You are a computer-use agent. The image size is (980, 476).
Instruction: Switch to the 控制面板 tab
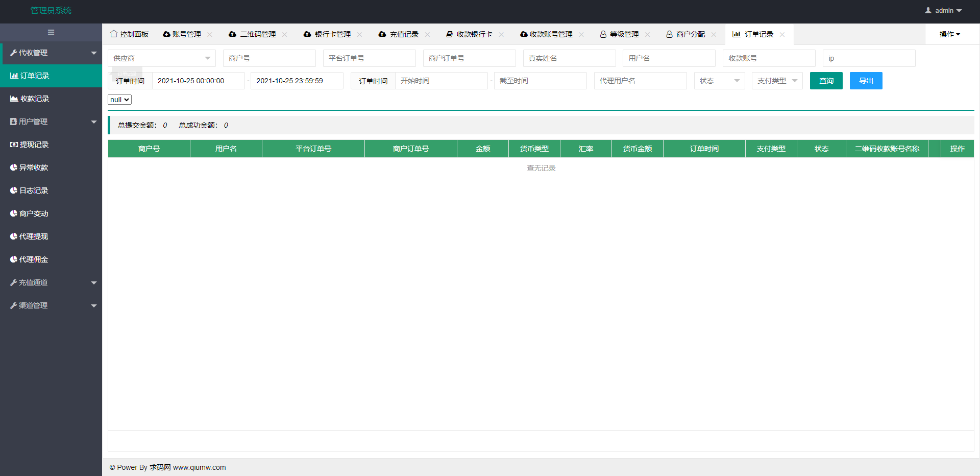pos(129,34)
